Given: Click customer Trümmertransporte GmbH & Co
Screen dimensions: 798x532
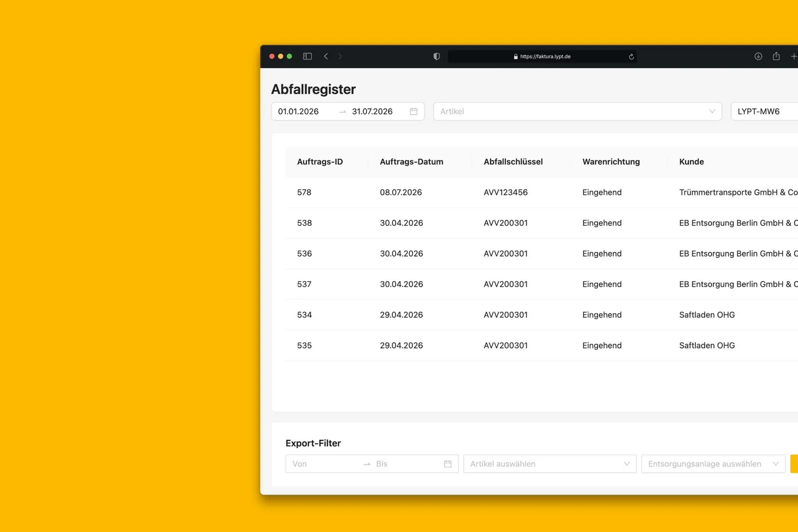Looking at the screenshot, I should point(738,192).
